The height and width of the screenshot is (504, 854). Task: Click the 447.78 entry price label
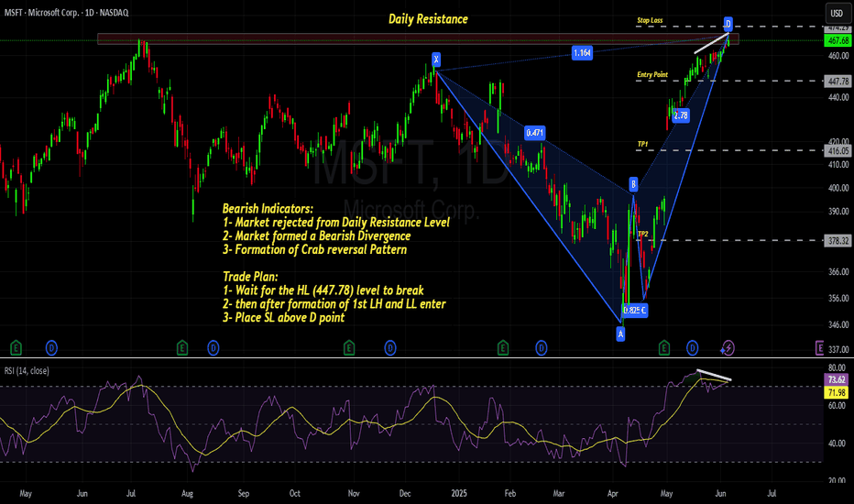[x=838, y=82]
